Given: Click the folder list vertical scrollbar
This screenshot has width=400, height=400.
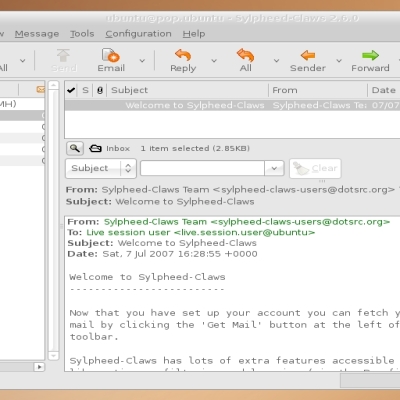Looking at the screenshot, I should tap(53, 220).
